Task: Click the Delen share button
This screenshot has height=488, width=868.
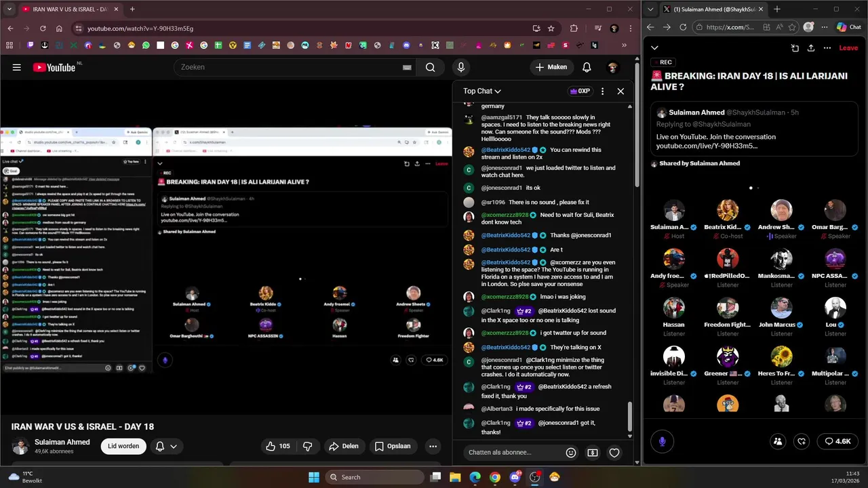Action: tap(344, 446)
